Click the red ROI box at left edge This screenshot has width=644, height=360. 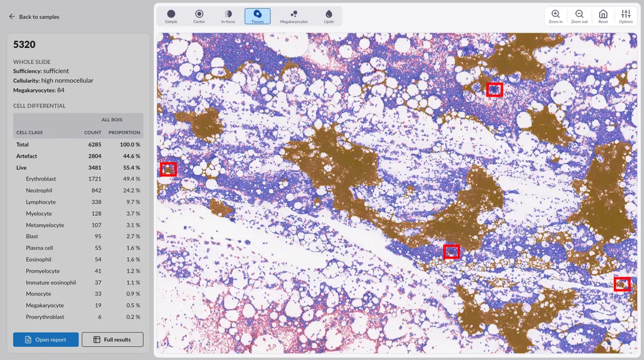(x=168, y=169)
